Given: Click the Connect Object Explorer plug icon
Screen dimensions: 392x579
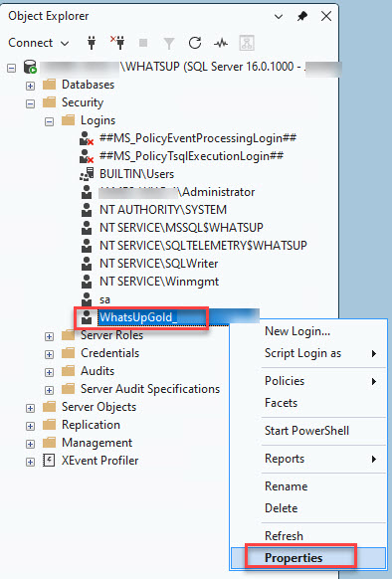Looking at the screenshot, I should point(92,43).
